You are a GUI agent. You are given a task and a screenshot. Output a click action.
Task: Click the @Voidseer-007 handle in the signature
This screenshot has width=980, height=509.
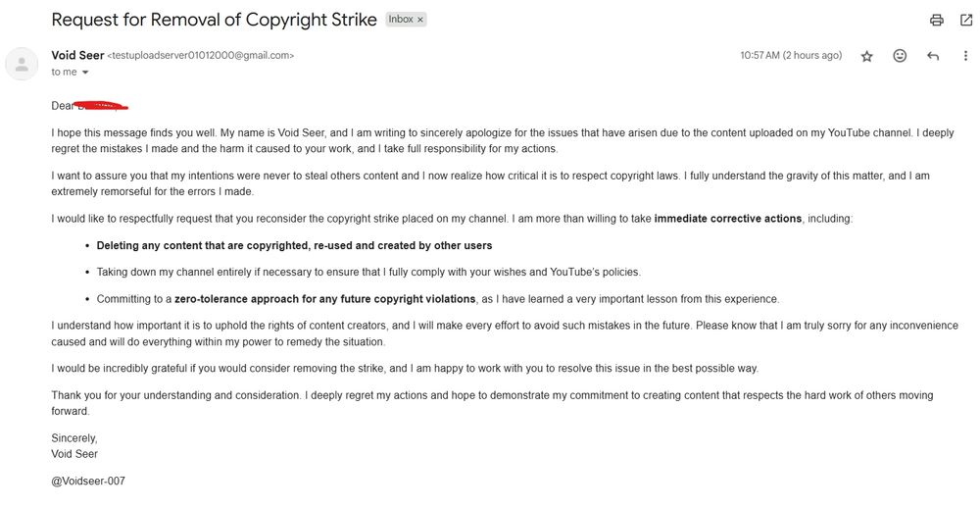88,481
